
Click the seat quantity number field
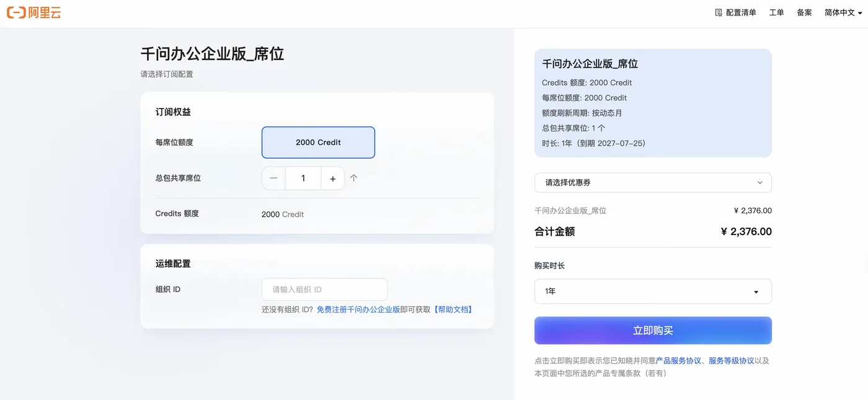pos(303,179)
